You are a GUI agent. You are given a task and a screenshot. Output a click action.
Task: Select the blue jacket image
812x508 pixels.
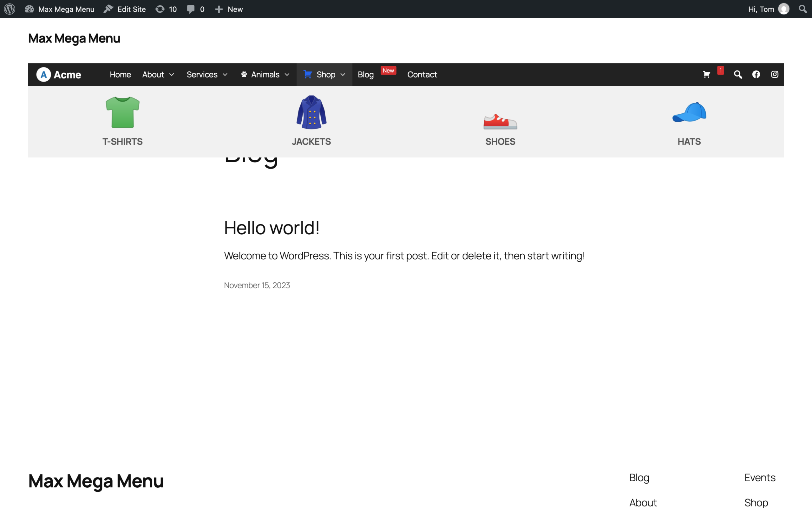tap(311, 112)
